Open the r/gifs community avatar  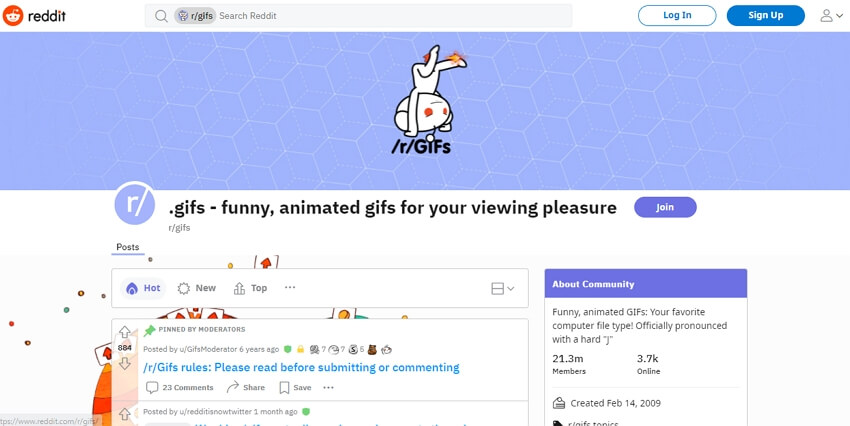(135, 203)
